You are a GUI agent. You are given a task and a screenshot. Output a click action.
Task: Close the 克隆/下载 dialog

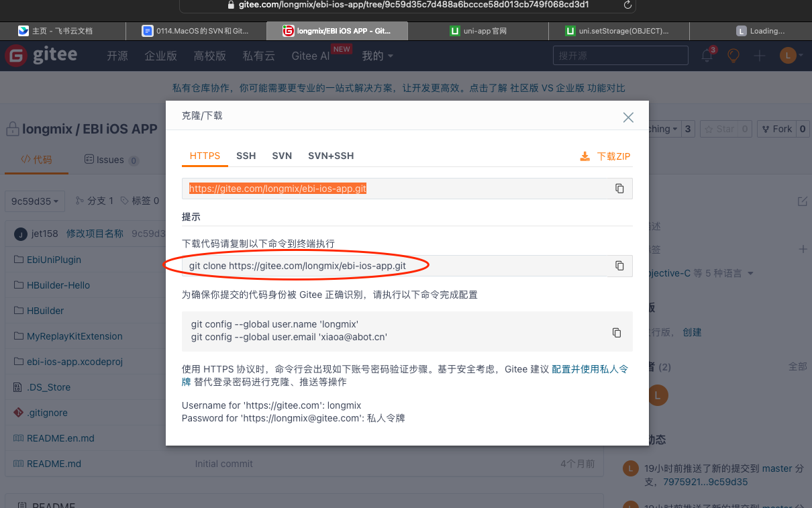coord(628,117)
